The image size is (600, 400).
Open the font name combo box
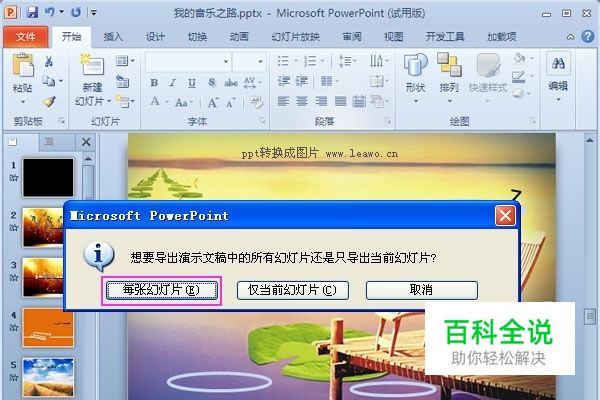coord(188,61)
